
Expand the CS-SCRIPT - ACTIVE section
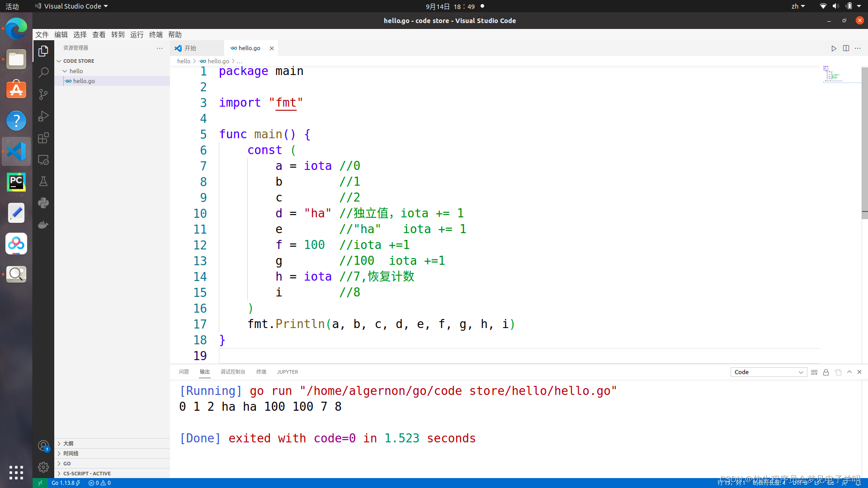pos(112,474)
